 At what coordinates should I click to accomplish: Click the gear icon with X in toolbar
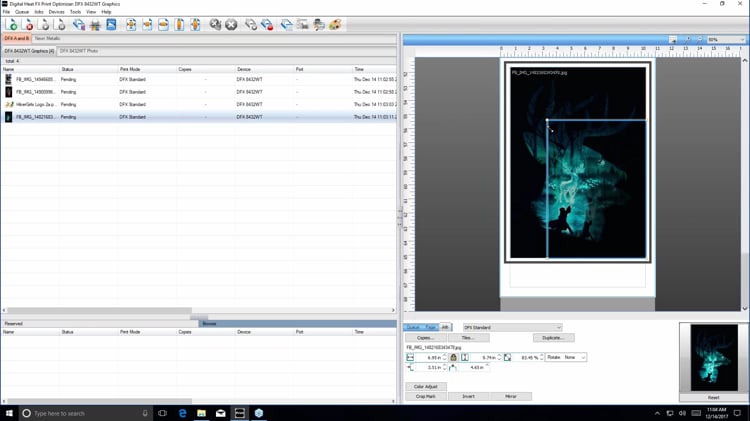[215, 24]
